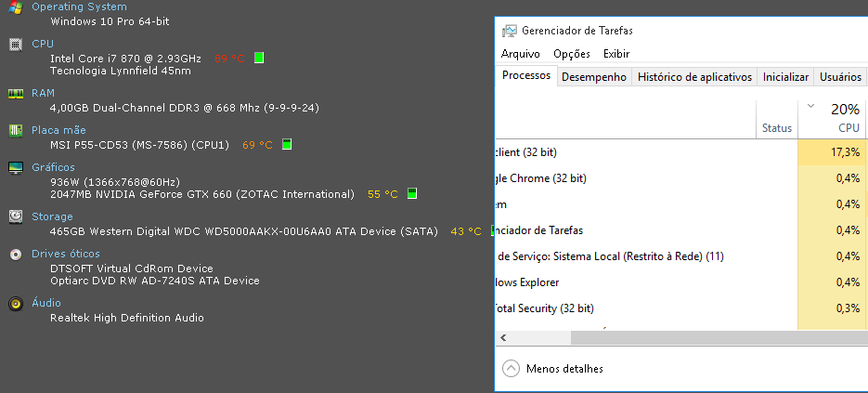Click the NVIDIA GeForce GTX 660 line

pyautogui.click(x=202, y=194)
